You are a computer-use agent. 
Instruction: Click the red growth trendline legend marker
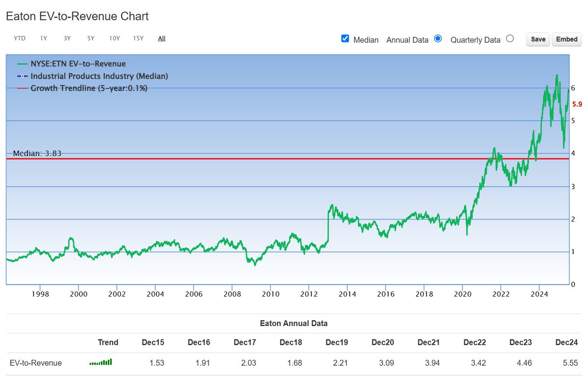(x=23, y=88)
